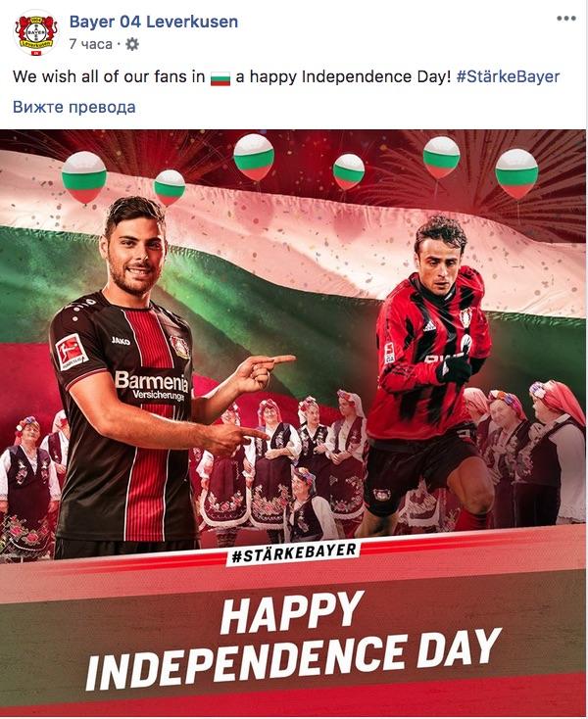
Task: Click the HAPPY INDEPENDENCE DAY headline text
Action: (x=294, y=642)
